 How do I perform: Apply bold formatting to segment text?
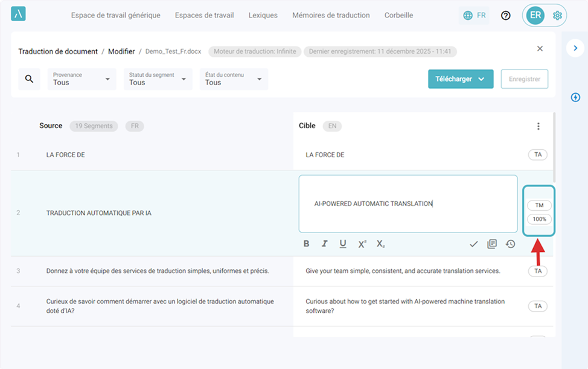pos(306,244)
